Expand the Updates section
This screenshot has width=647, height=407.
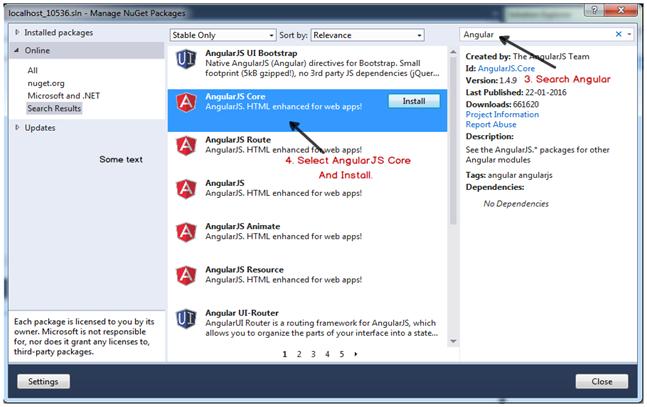(x=17, y=128)
